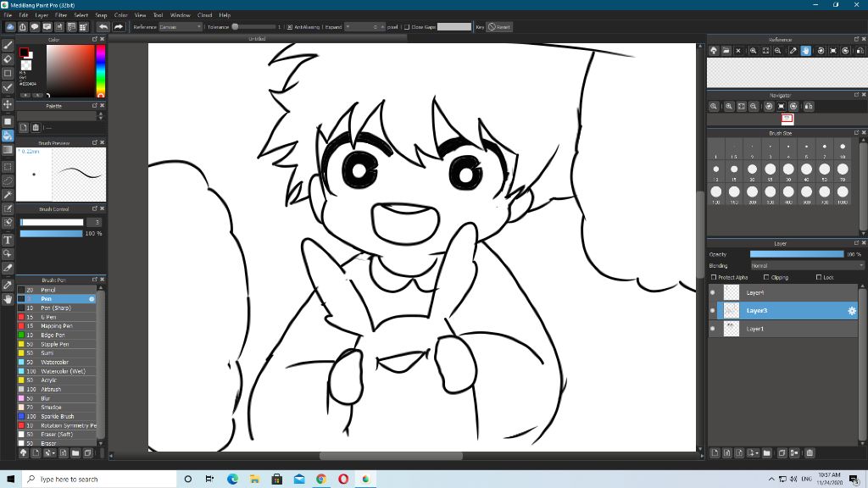868x488 pixels.
Task: Zoom out in Navigator panel
Action: tap(754, 106)
